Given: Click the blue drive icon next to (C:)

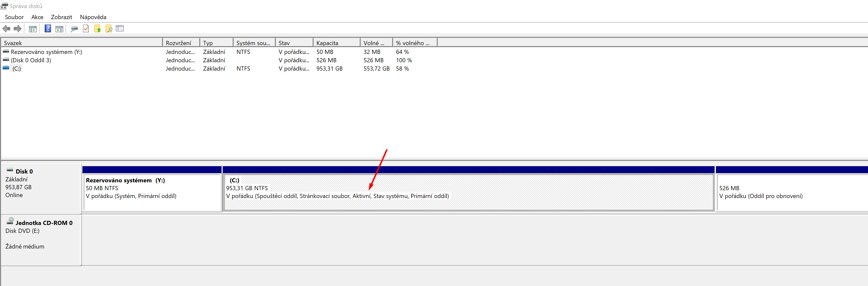Looking at the screenshot, I should pos(6,68).
